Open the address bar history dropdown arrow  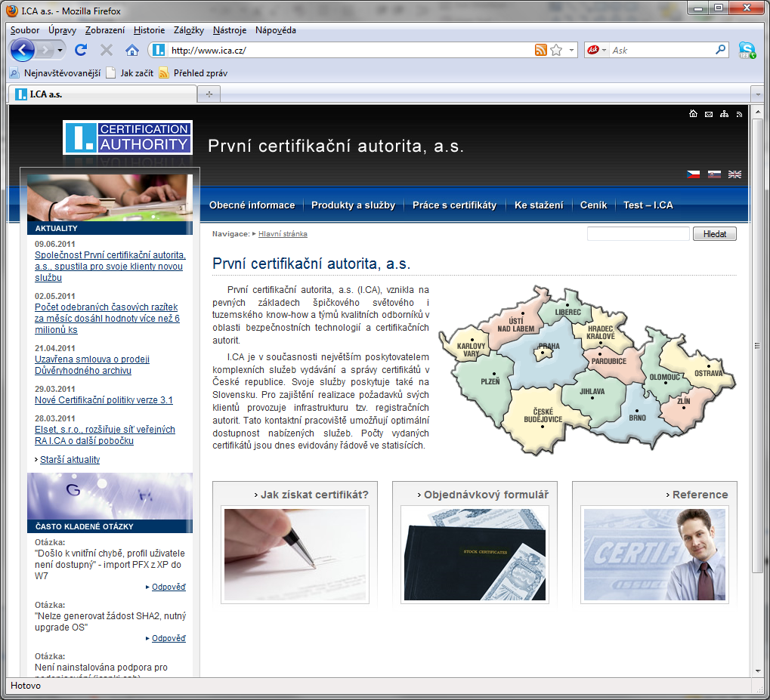(571, 50)
